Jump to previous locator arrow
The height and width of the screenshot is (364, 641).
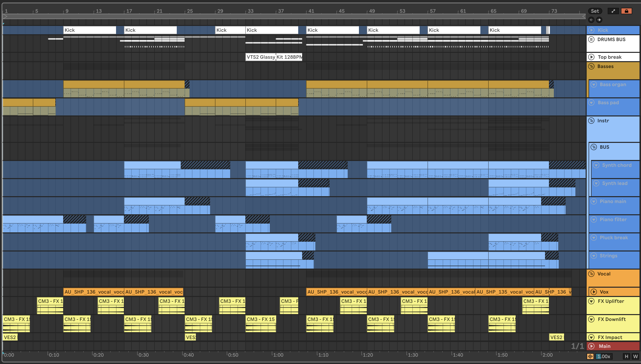click(x=591, y=20)
